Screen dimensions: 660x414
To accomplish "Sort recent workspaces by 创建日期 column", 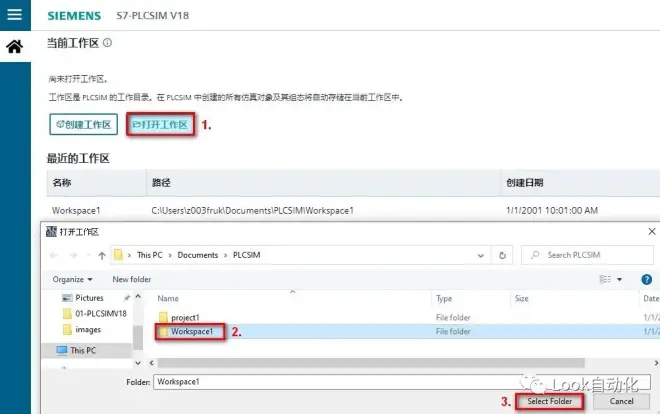I will pyautogui.click(x=524, y=183).
